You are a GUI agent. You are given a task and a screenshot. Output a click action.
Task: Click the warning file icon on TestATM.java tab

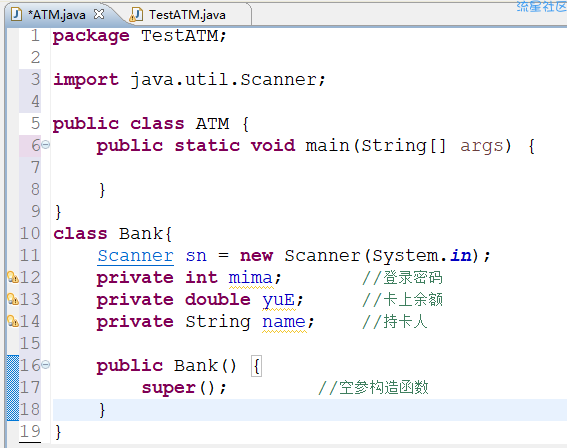tap(136, 15)
